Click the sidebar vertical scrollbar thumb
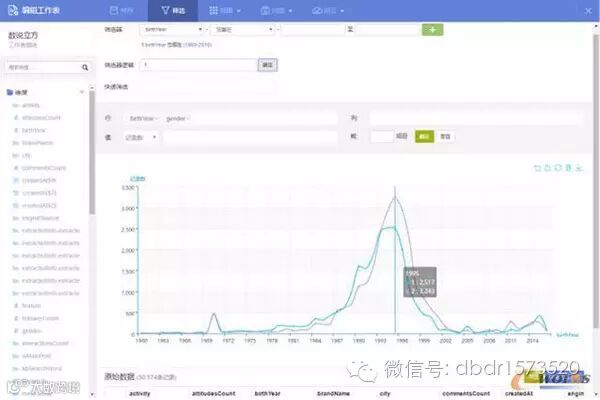Screen dimensions: 600x400 pyautogui.click(x=92, y=153)
